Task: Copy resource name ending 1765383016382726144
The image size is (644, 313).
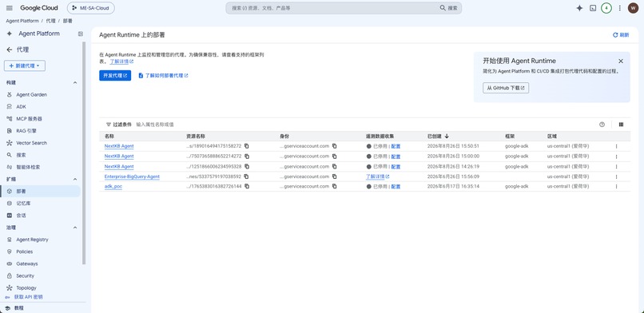Action: [246, 186]
